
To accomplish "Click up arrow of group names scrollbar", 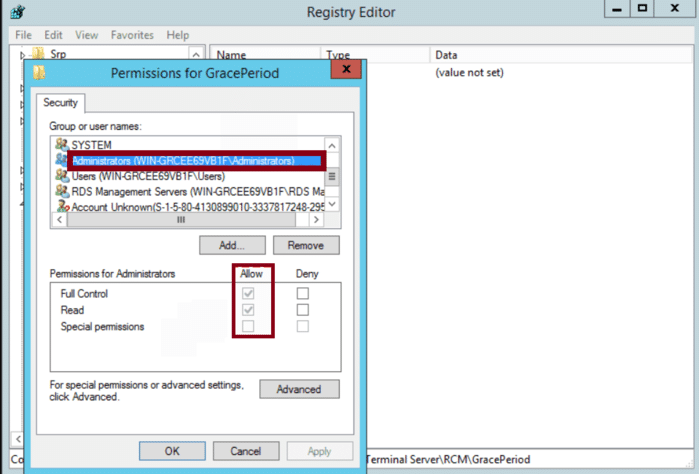I will [332, 145].
